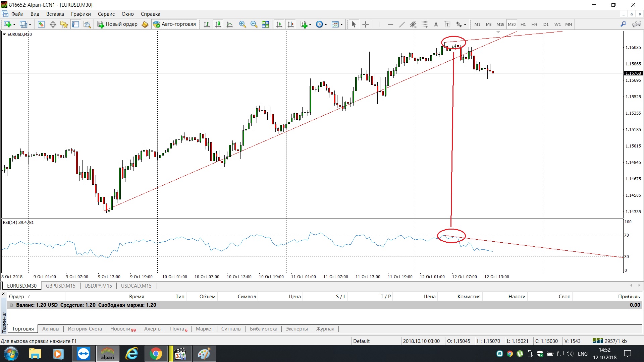
Task: Open the История Счета terminal tab
Action: 85,329
